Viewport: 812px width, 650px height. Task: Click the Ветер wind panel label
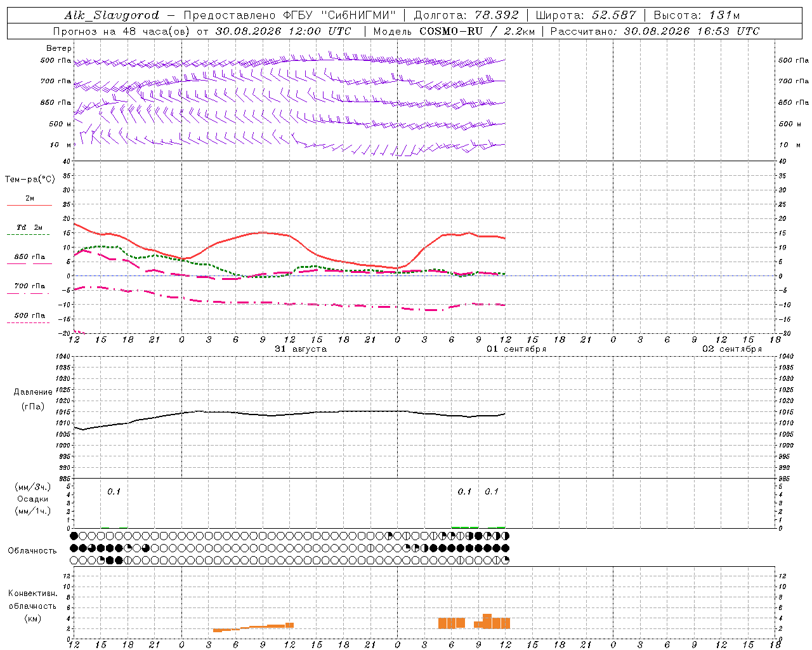(59, 48)
